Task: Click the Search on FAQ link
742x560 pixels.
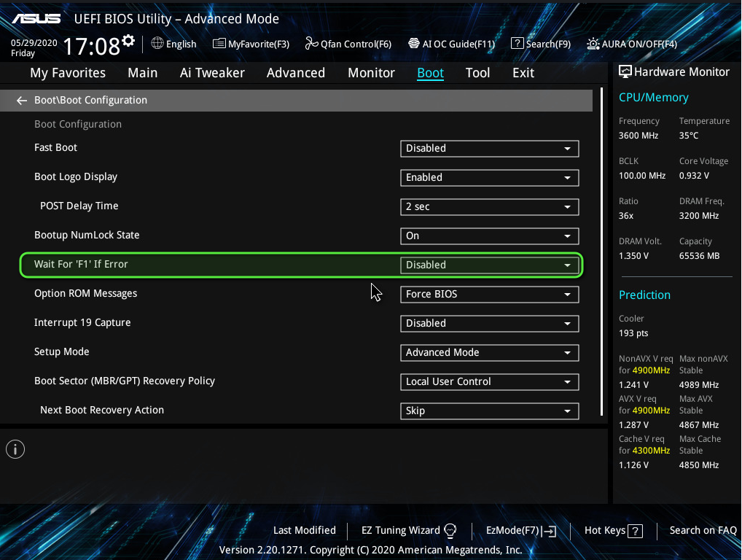Action: tap(703, 531)
